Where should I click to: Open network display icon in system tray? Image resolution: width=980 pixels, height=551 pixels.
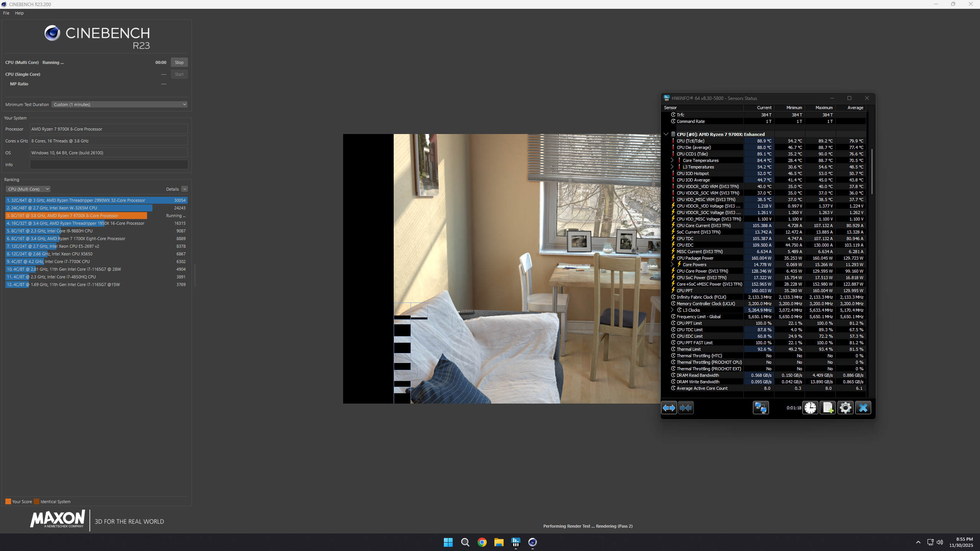(x=930, y=542)
